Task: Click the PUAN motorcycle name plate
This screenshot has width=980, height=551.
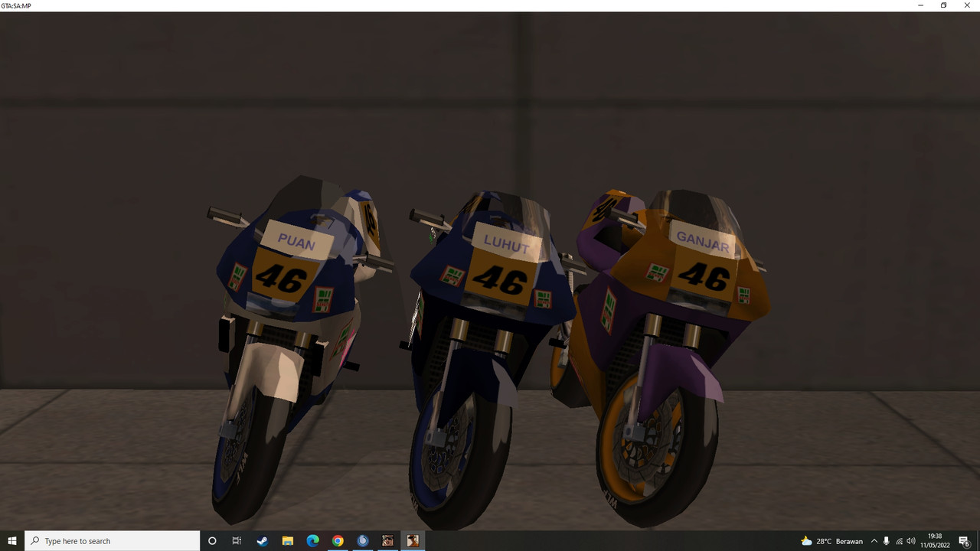Action: pos(297,241)
